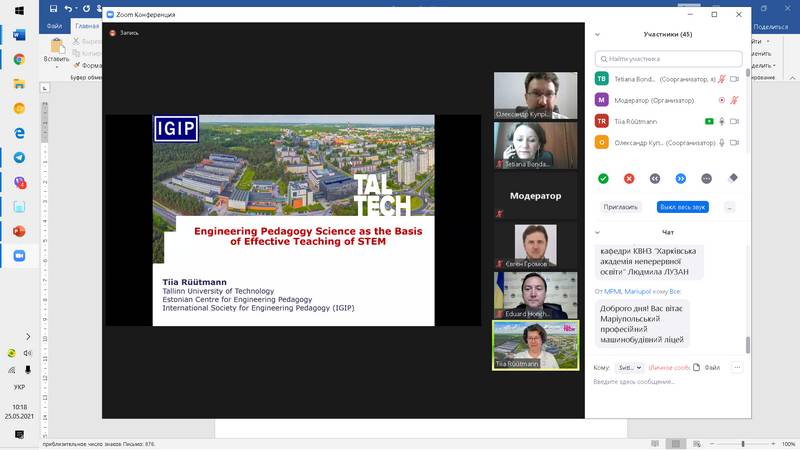The width and height of the screenshot is (800, 450).
Task: Open chat more options ellipsis button
Action: (737, 367)
